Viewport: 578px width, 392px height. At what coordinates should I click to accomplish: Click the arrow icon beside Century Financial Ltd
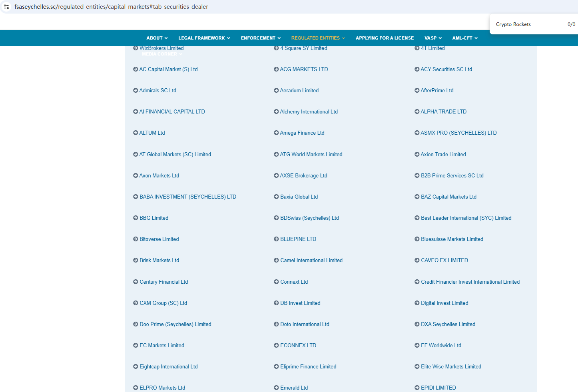136,282
